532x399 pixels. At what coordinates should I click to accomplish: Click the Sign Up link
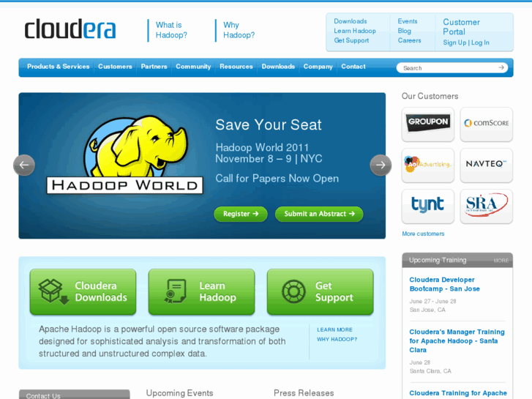click(x=454, y=42)
